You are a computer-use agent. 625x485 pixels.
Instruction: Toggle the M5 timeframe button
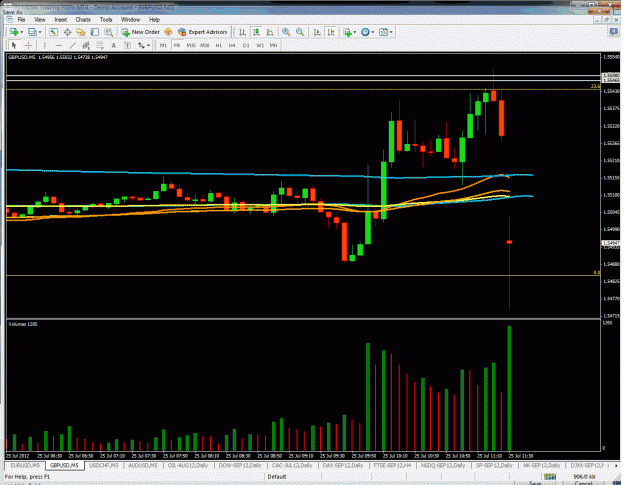177,45
